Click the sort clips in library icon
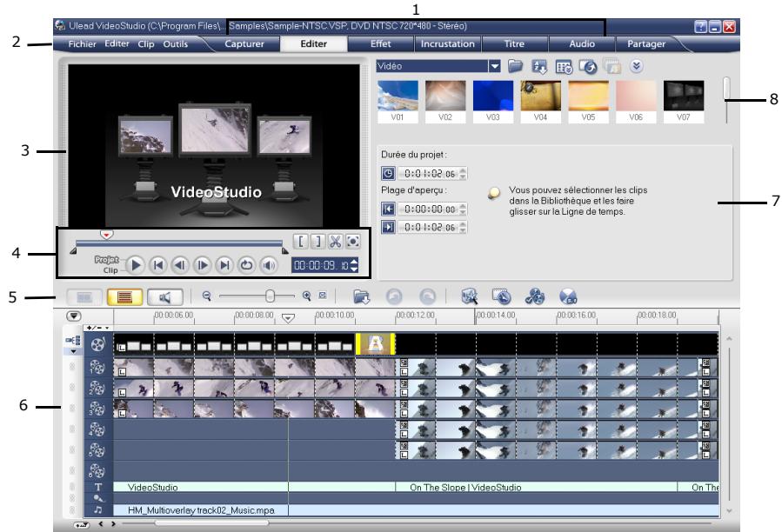This screenshot has width=782, height=532. tap(539, 66)
